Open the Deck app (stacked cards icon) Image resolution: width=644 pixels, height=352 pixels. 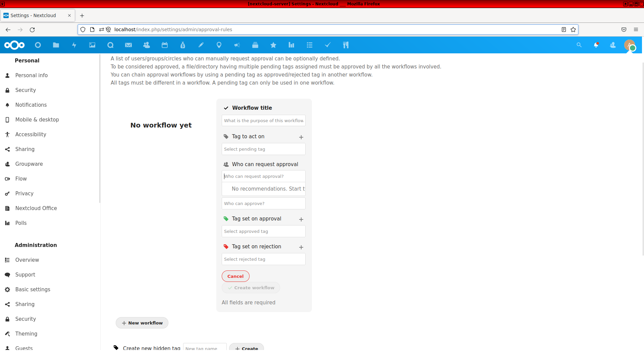(x=255, y=45)
